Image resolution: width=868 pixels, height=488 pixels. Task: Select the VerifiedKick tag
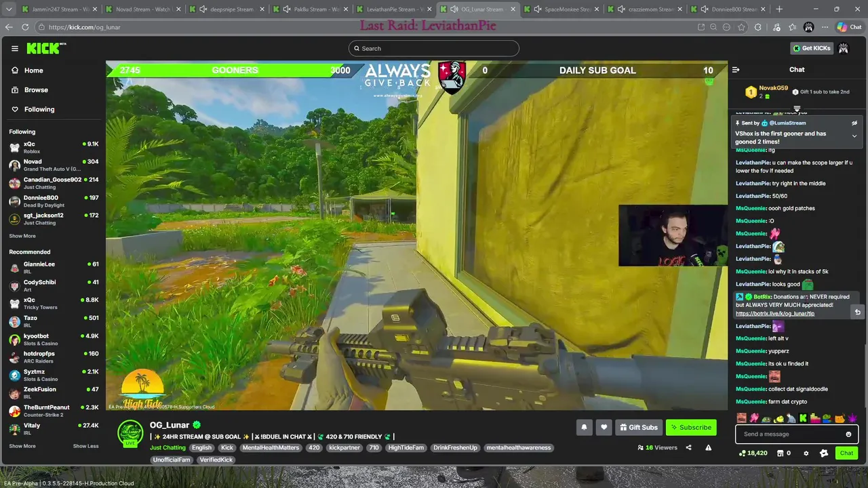point(216,460)
